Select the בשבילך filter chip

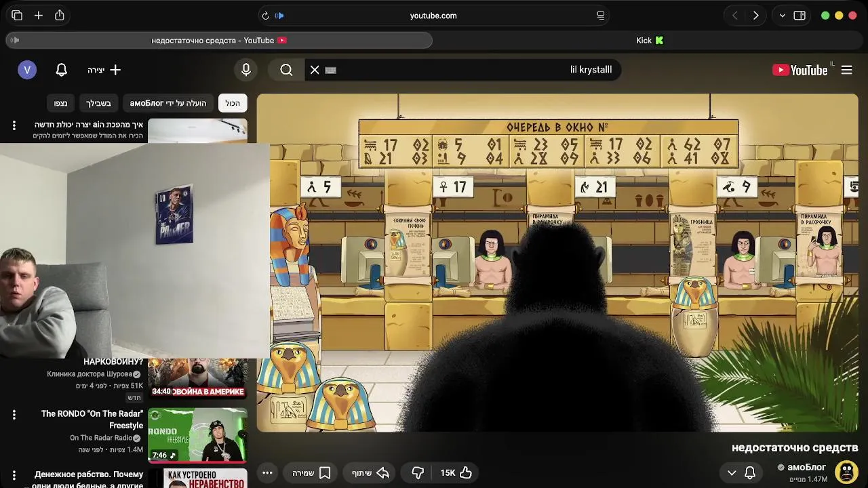click(98, 103)
